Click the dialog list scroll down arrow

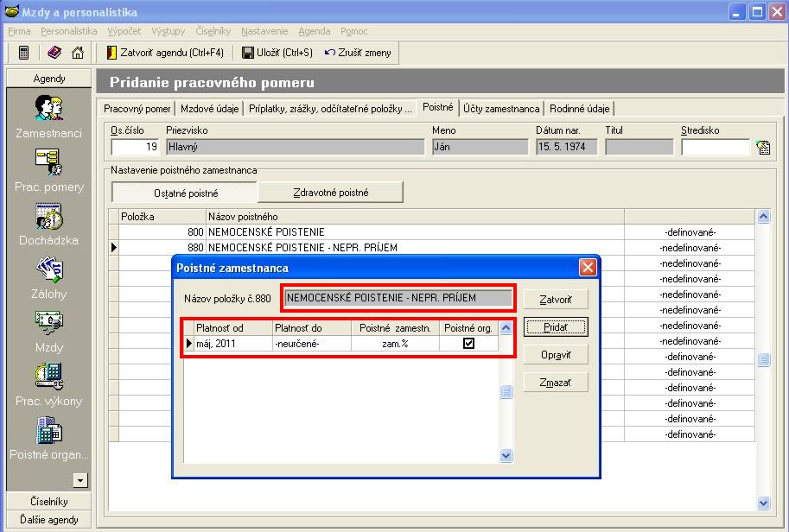click(x=506, y=456)
